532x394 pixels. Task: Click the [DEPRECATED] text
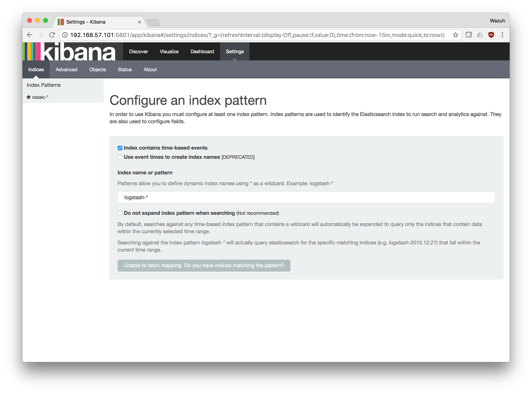point(238,157)
